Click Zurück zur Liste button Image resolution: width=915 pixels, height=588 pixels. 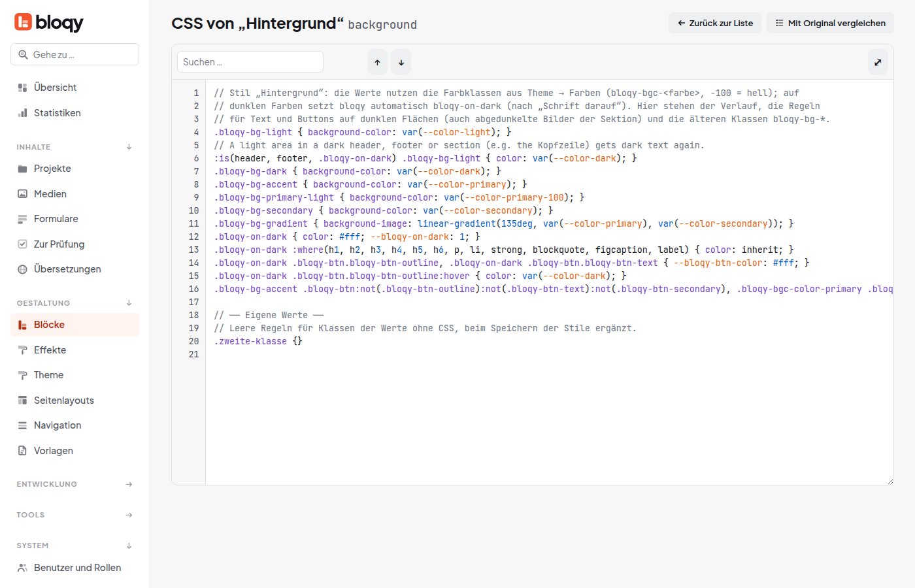click(x=715, y=23)
